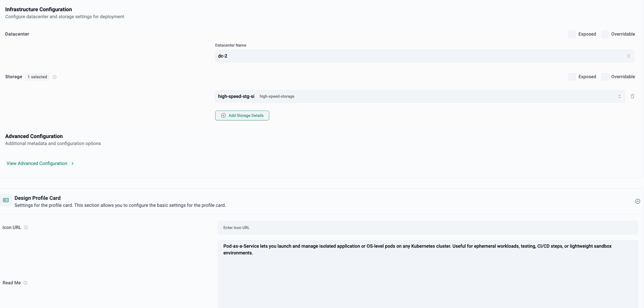Click the Design Profile Card icon

[6, 200]
